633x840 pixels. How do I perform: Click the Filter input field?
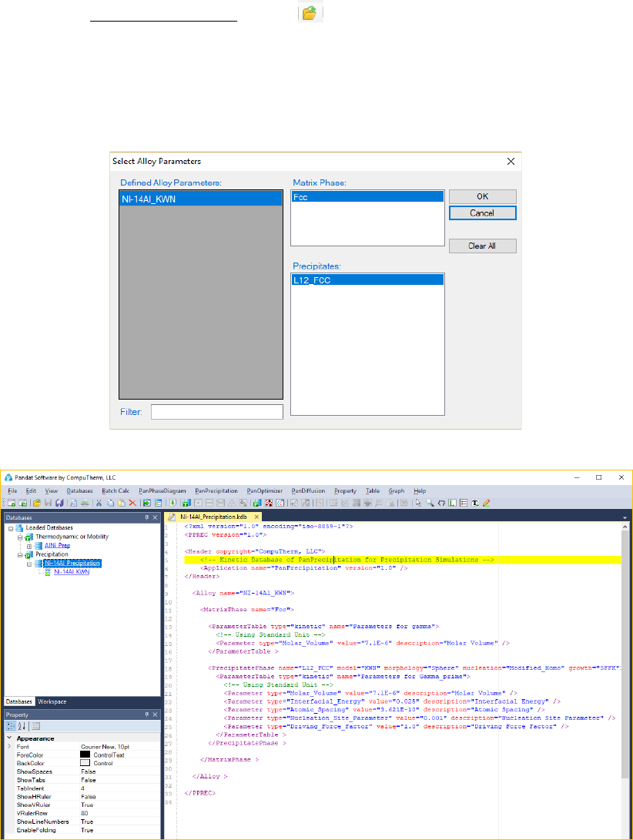217,412
